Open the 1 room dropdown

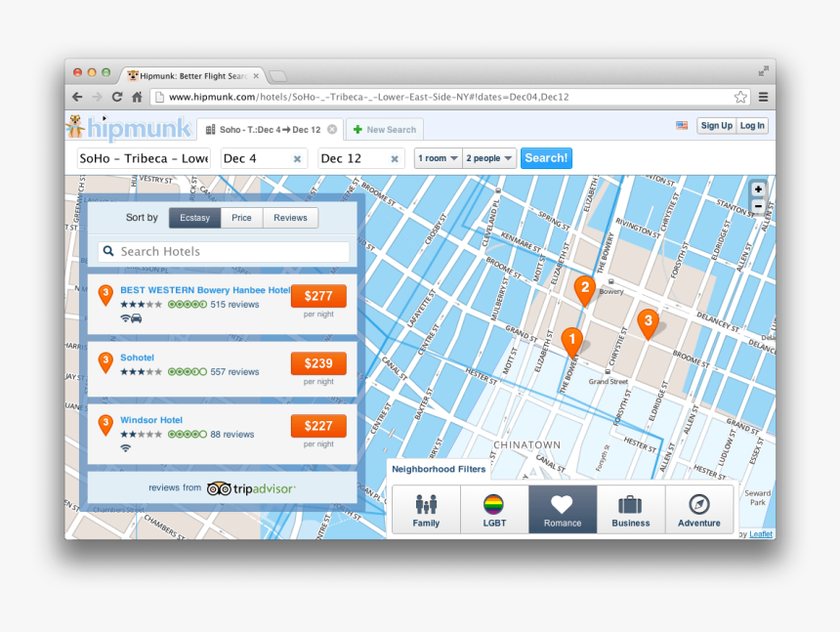[438, 157]
